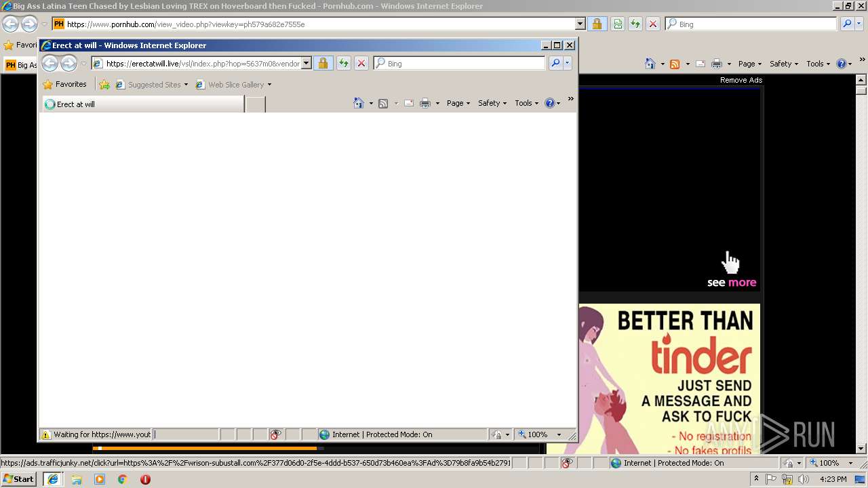Select the Erect at will tab
The height and width of the screenshot is (488, 868).
point(143,104)
